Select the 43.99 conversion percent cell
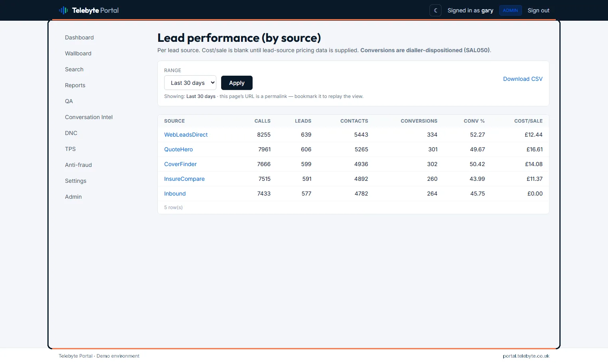Viewport: 608px width, 364px height. 477,179
